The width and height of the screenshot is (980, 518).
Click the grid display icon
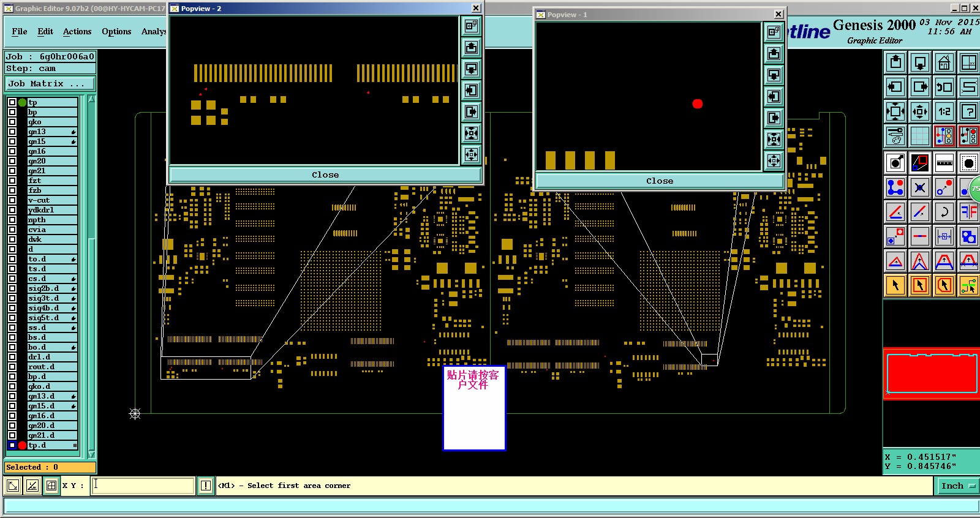[x=919, y=136]
